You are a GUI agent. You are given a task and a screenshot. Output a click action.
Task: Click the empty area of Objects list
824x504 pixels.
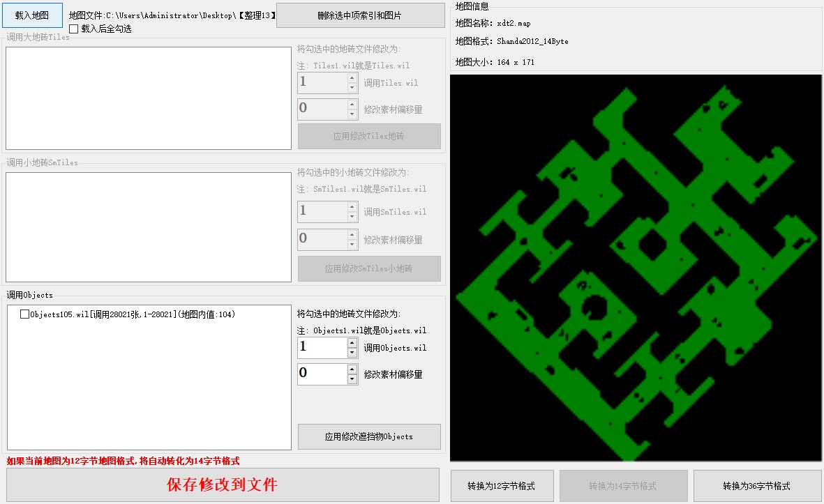pyautogui.click(x=148, y=390)
